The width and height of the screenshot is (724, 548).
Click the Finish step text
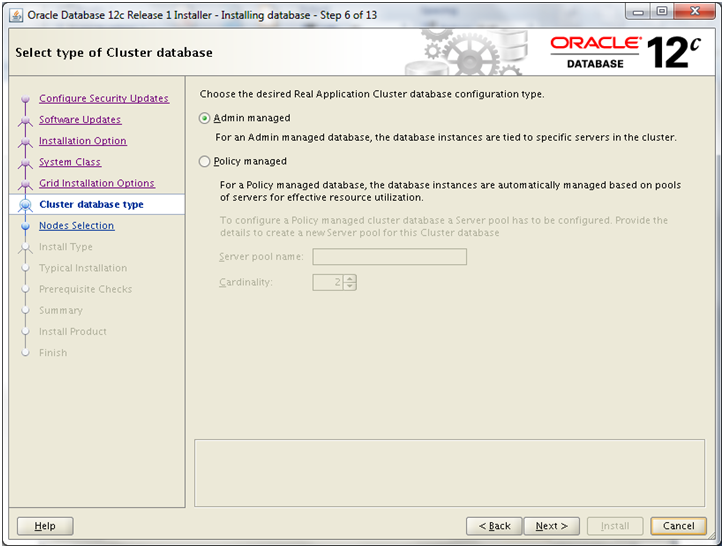(x=53, y=353)
